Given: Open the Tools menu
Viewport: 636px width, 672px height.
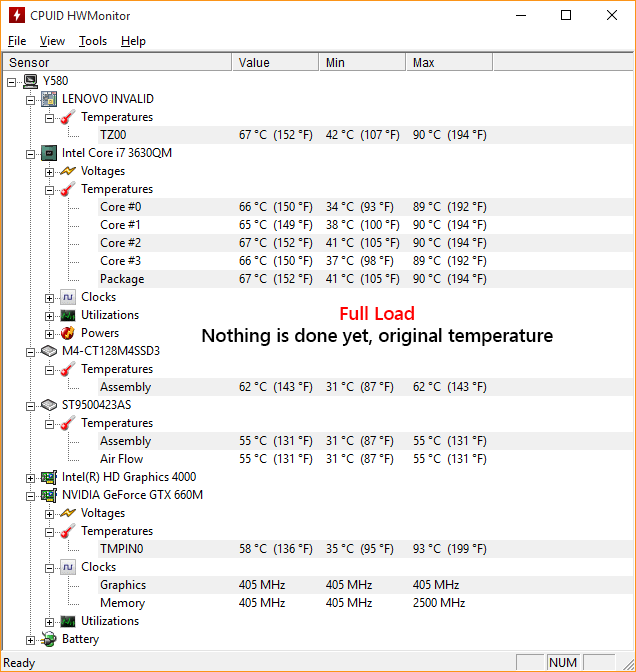Looking at the screenshot, I should pyautogui.click(x=93, y=41).
